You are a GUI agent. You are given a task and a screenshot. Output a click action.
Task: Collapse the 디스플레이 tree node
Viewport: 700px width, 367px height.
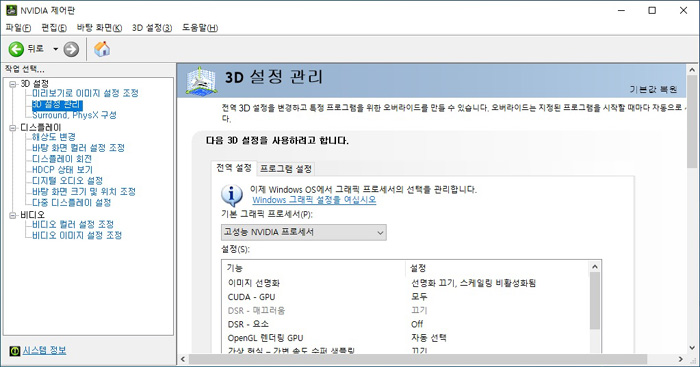[13, 128]
